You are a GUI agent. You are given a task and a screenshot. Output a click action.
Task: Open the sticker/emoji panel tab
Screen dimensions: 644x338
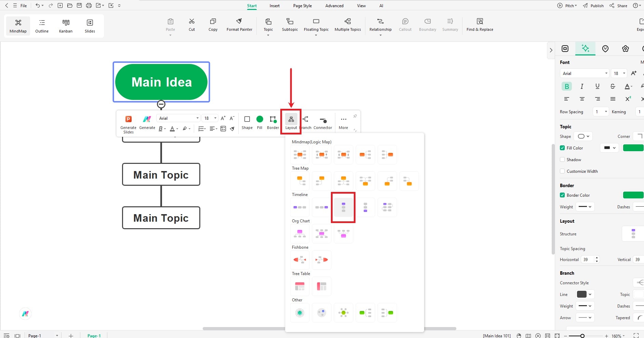[605, 49]
